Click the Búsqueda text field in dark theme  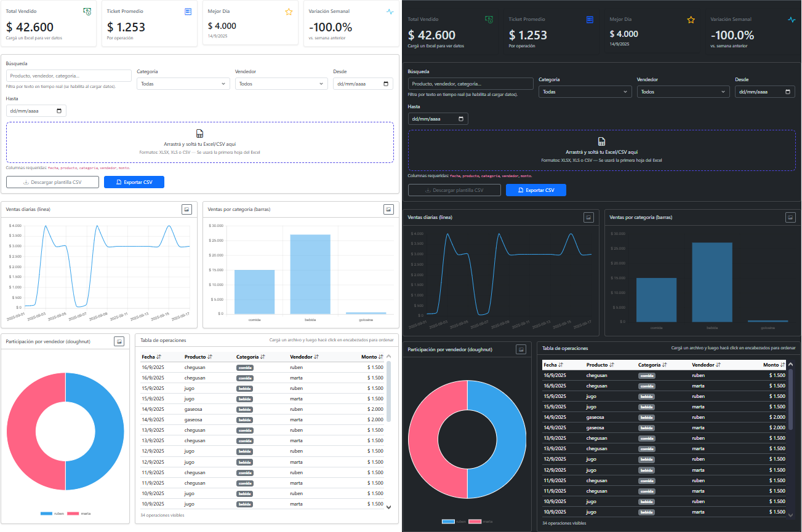click(470, 84)
